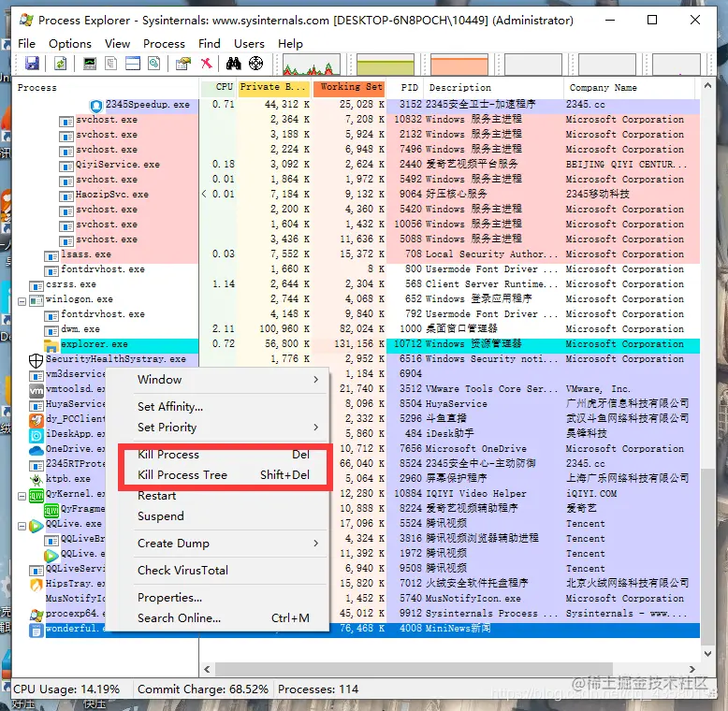Expand the Window submenu arrow
The image size is (728, 711).
coord(316,379)
